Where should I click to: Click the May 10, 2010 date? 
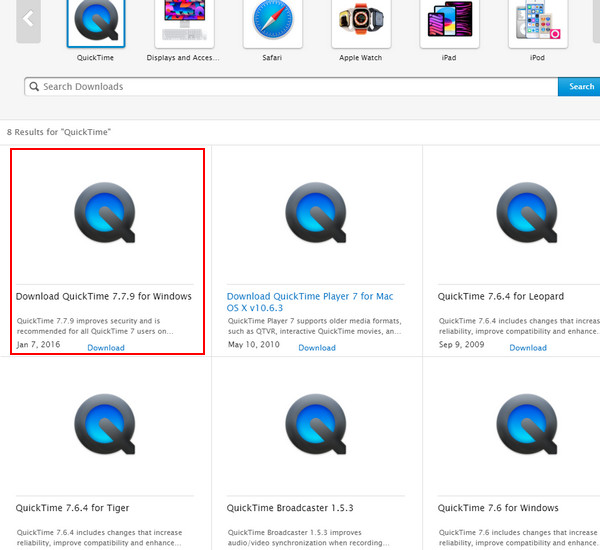click(x=254, y=344)
